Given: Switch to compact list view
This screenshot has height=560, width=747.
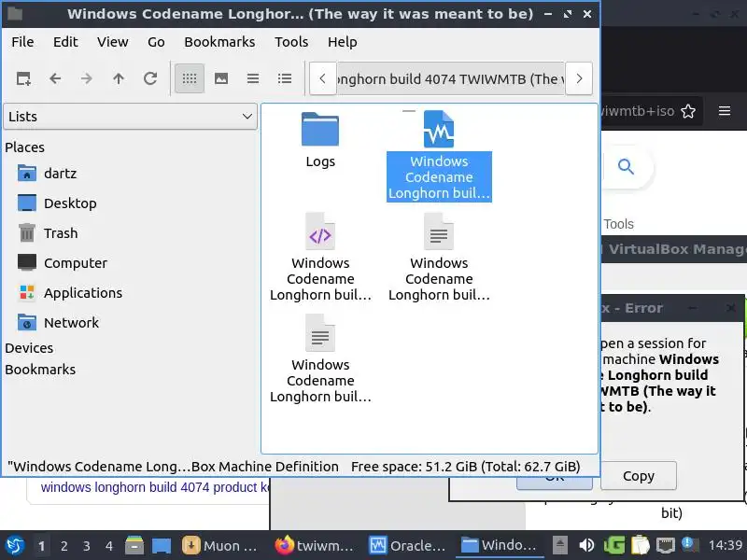Looking at the screenshot, I should [x=253, y=78].
